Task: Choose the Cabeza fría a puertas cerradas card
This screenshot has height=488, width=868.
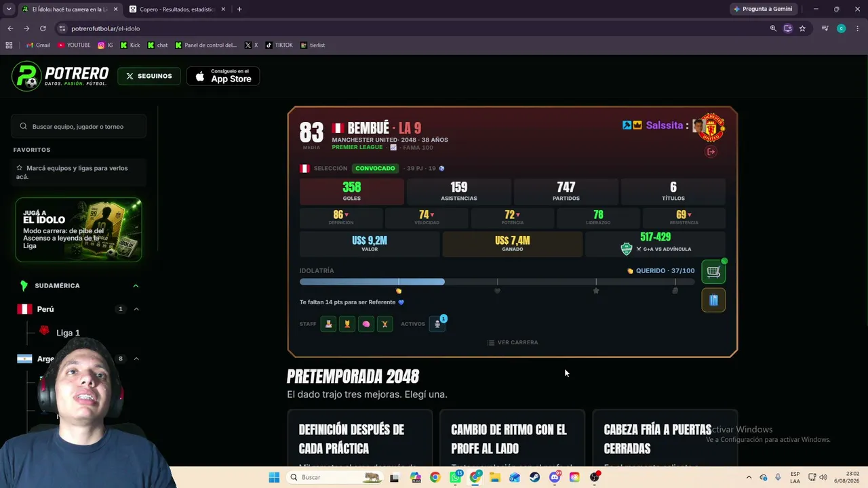Action: [665, 438]
